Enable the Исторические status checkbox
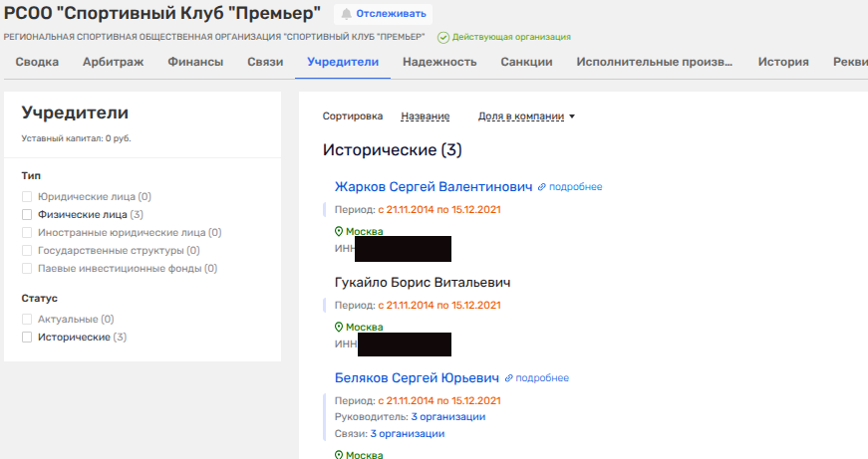Image resolution: width=868 pixels, height=459 pixels. point(28,338)
